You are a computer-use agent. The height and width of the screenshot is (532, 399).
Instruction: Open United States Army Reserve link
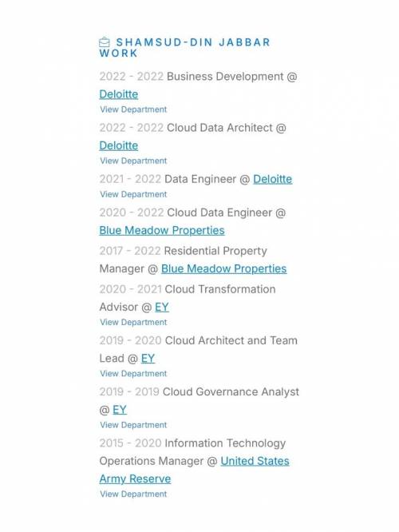pyautogui.click(x=195, y=470)
